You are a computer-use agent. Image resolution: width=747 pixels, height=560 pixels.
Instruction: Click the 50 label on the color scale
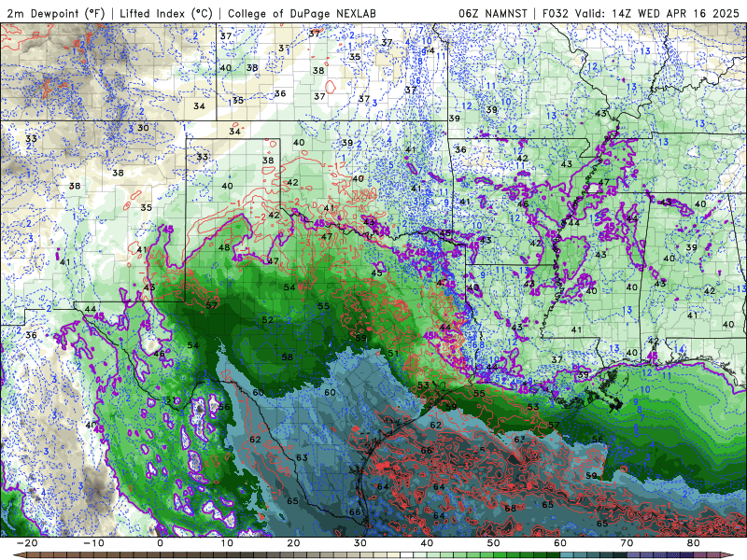(494, 543)
